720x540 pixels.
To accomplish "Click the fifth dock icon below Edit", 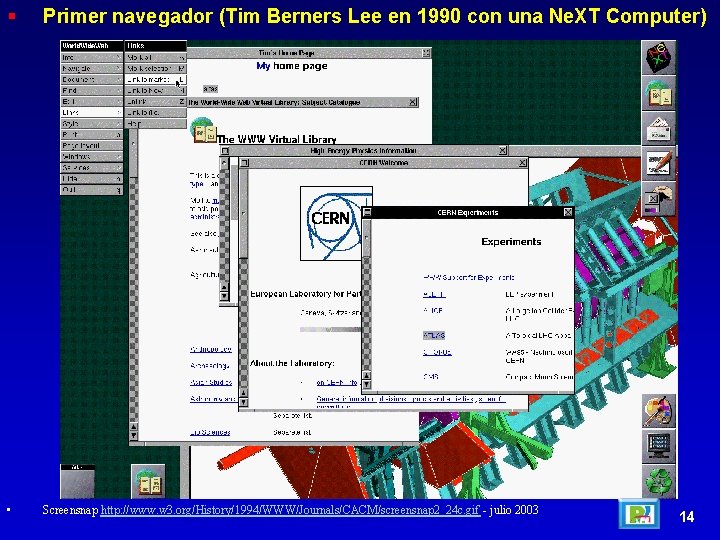I will coord(658,199).
